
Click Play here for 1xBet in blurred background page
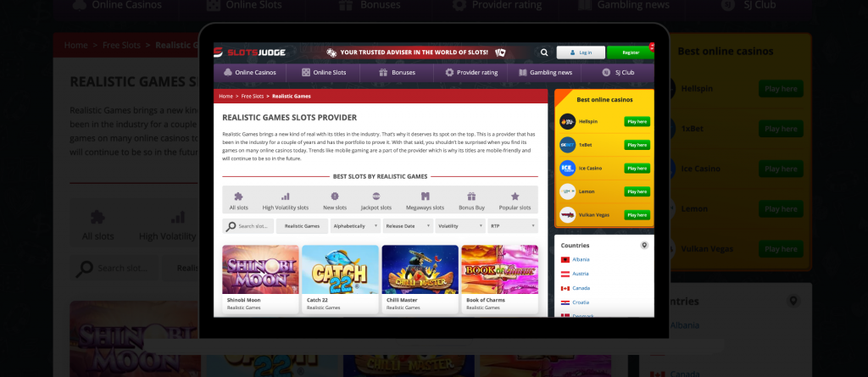coord(781,129)
